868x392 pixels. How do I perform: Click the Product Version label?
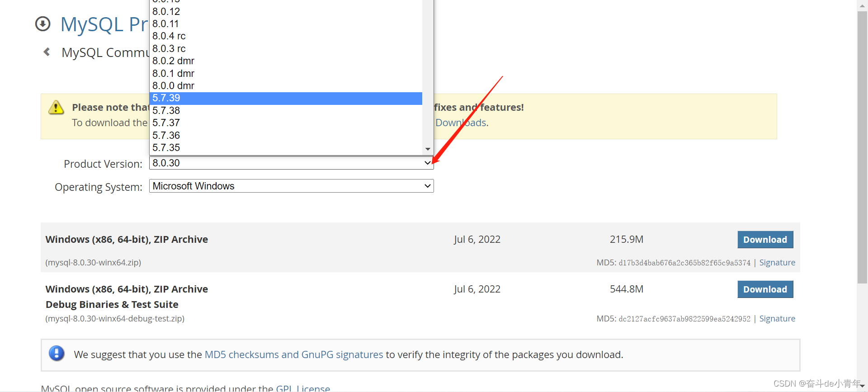[103, 164]
